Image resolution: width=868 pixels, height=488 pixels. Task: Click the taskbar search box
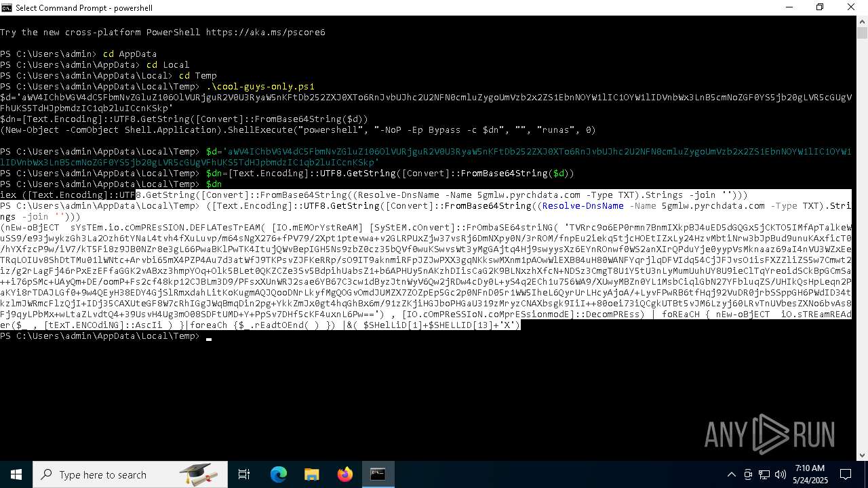click(x=130, y=474)
